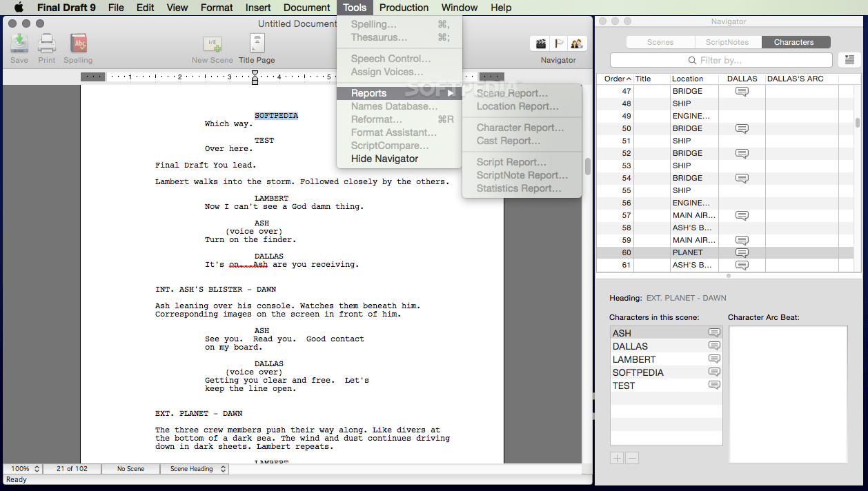Switch to the Scenes tab
Viewport: 868px width, 491px height.
tap(660, 42)
